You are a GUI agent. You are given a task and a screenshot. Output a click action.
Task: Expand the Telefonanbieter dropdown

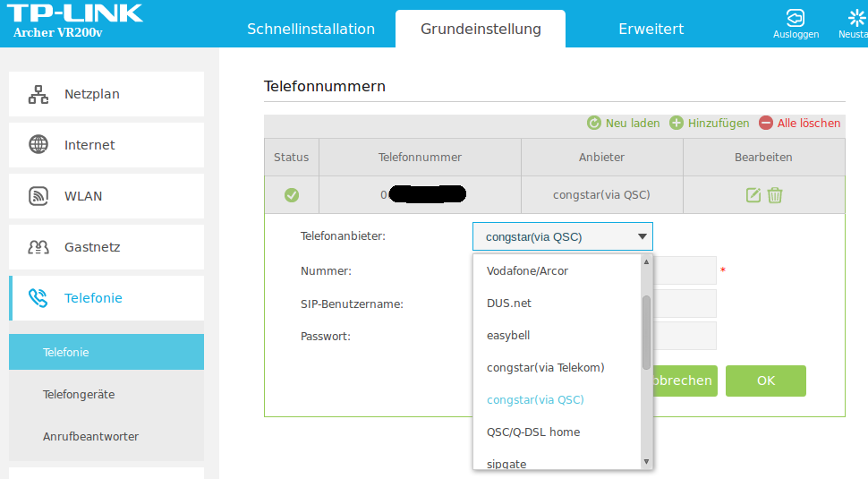coord(562,236)
